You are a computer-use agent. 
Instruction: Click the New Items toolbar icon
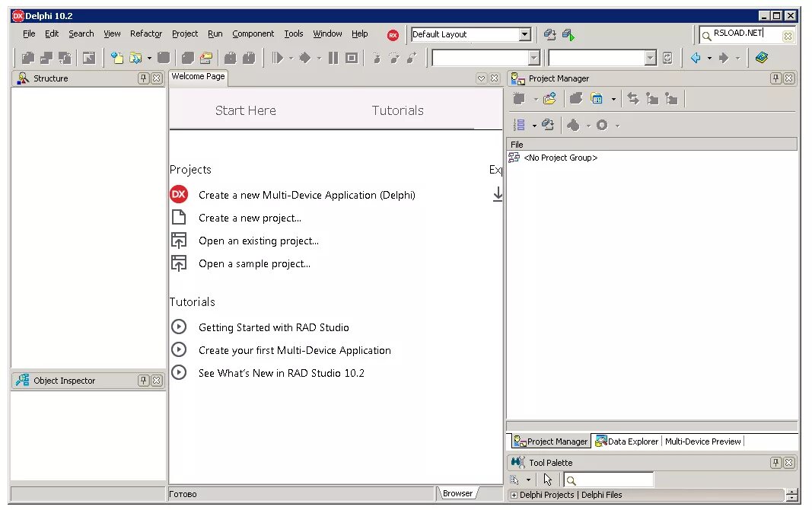click(117, 58)
